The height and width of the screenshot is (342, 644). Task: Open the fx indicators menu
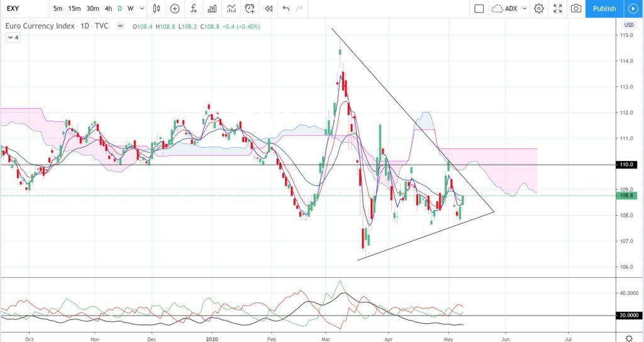click(x=194, y=8)
